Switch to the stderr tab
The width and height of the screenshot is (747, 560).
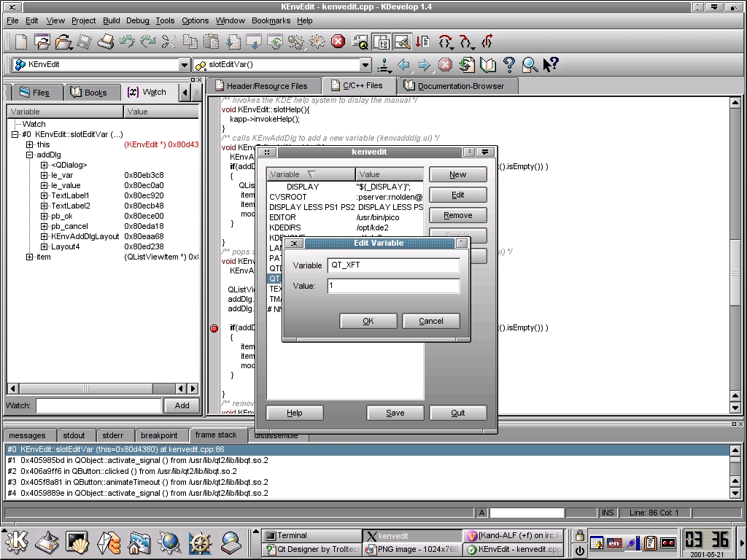[114, 435]
